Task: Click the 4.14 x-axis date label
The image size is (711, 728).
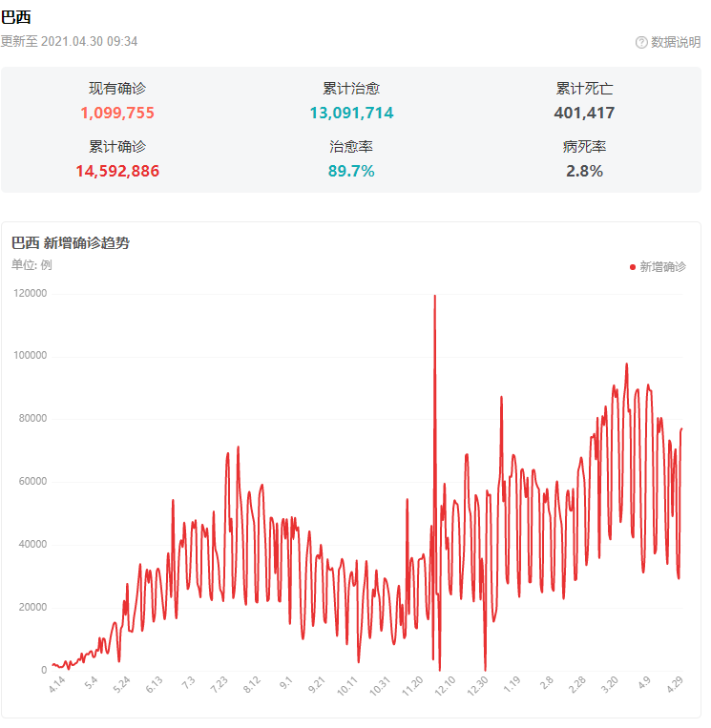Action: 57,685
